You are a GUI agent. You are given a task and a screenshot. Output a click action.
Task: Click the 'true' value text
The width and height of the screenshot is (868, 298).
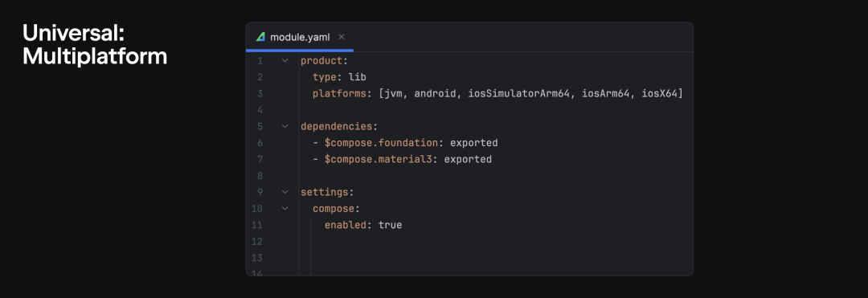[x=391, y=226]
